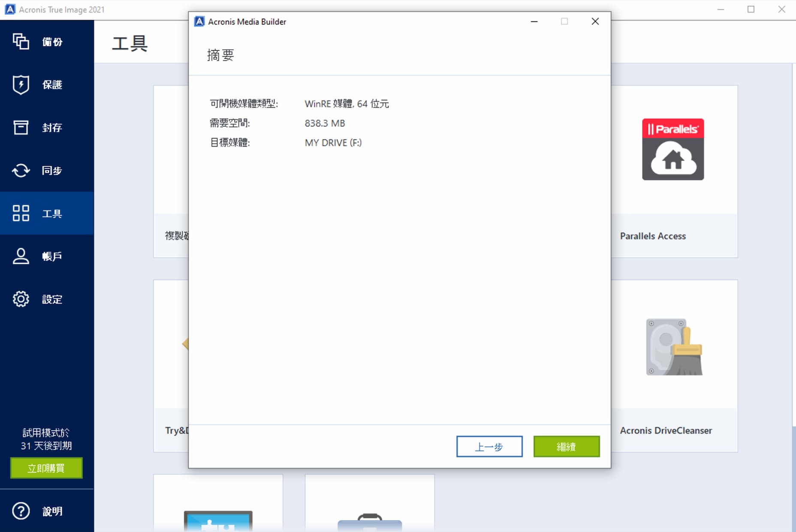Click the Backup (備份) sidebar icon
The width and height of the screenshot is (796, 532).
pyautogui.click(x=21, y=42)
